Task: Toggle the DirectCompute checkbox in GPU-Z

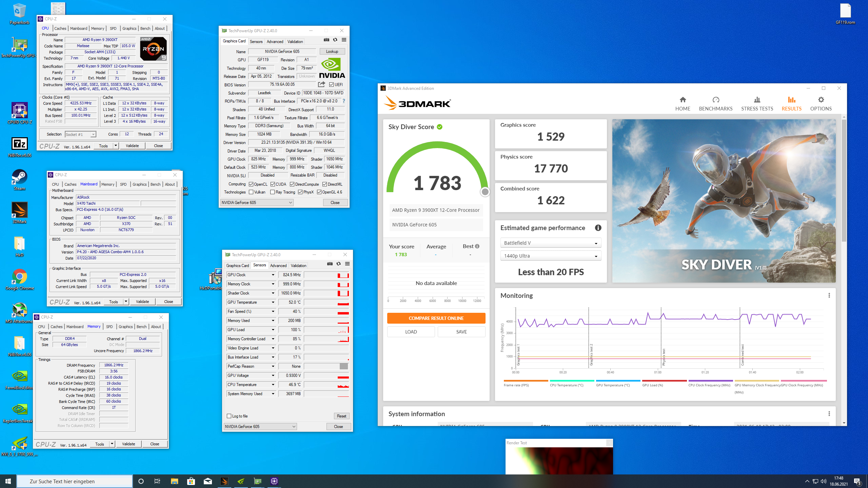Action: pos(292,184)
